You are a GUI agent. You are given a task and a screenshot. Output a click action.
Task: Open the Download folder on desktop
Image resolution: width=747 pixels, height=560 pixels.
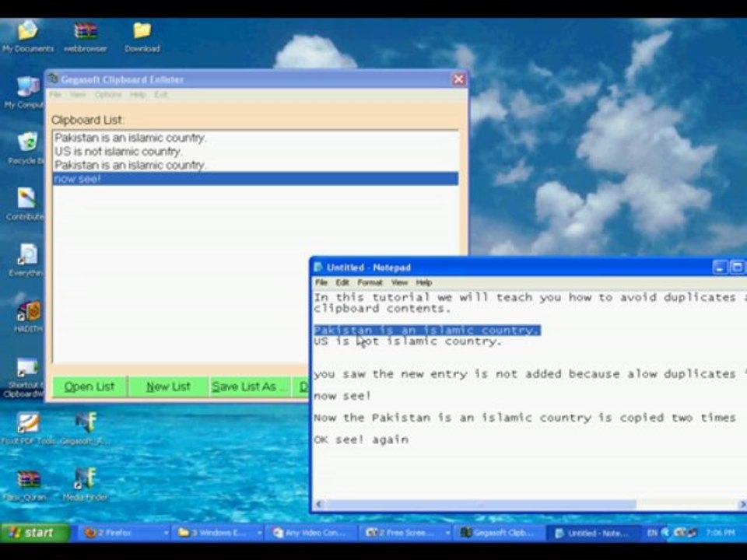tap(142, 36)
